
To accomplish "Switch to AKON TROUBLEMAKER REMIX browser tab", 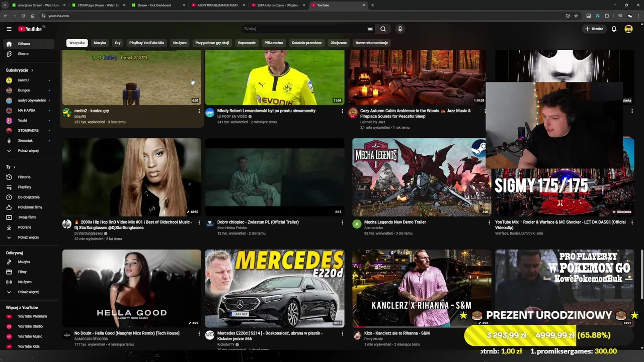I will (x=218, y=5).
